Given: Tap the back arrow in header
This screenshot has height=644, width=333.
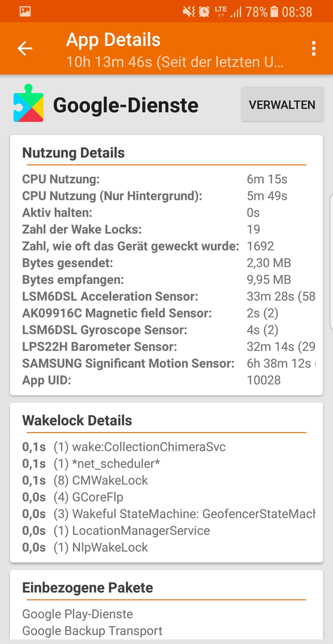Looking at the screenshot, I should pyautogui.click(x=24, y=48).
